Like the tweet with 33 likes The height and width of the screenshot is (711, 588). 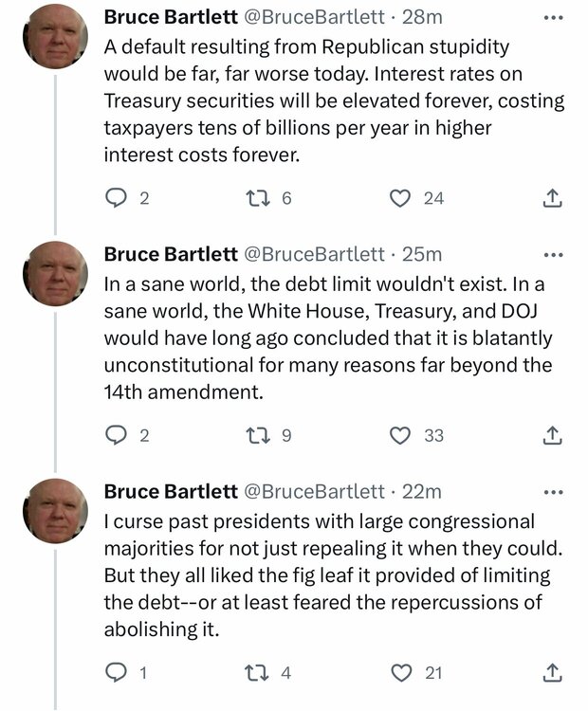[x=401, y=435]
